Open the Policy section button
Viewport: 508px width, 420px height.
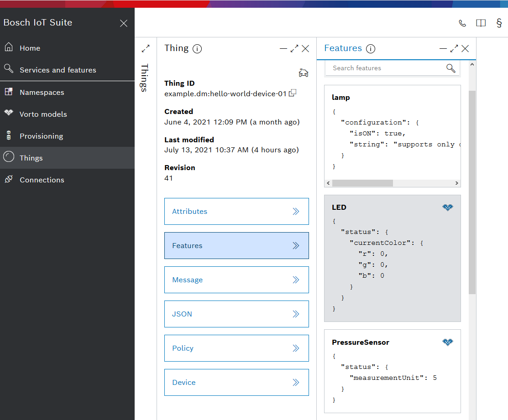click(x=236, y=348)
